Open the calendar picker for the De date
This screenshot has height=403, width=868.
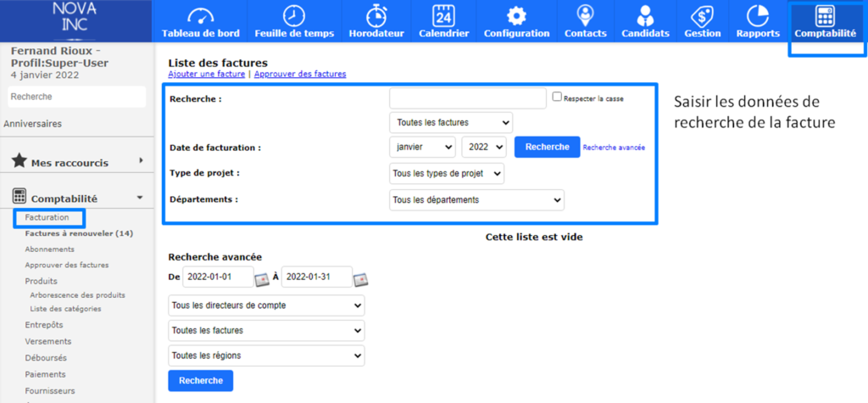point(262,279)
